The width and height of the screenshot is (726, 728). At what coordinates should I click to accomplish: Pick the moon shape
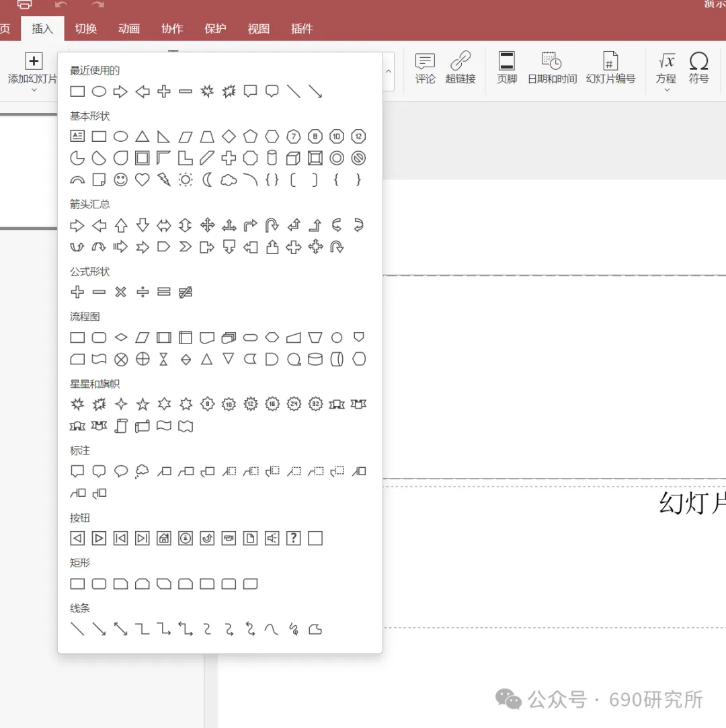coord(207,179)
